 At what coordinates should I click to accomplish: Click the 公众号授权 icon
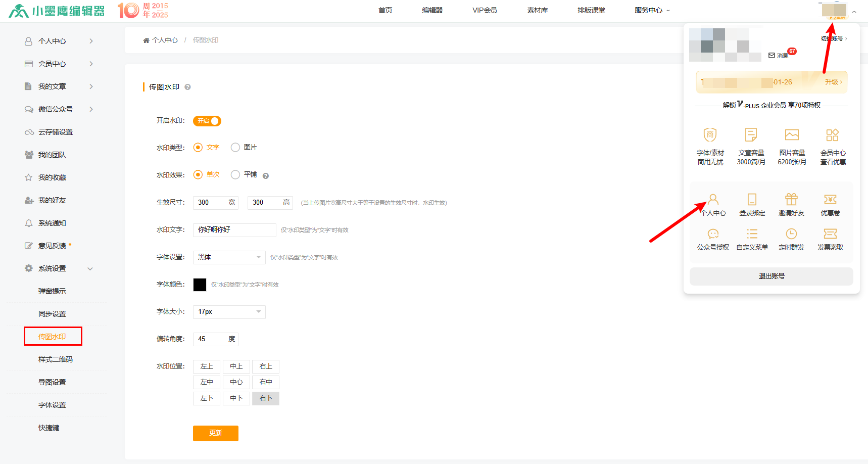pyautogui.click(x=713, y=234)
